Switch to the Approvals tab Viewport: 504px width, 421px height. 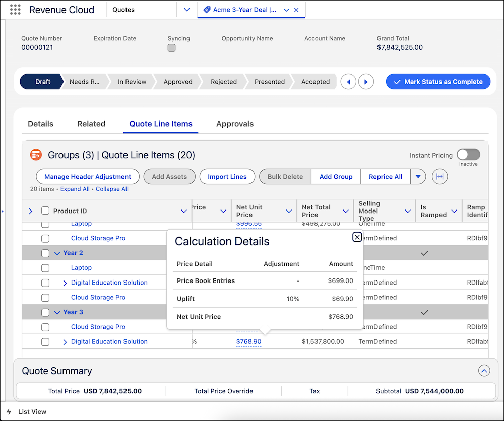(x=235, y=124)
